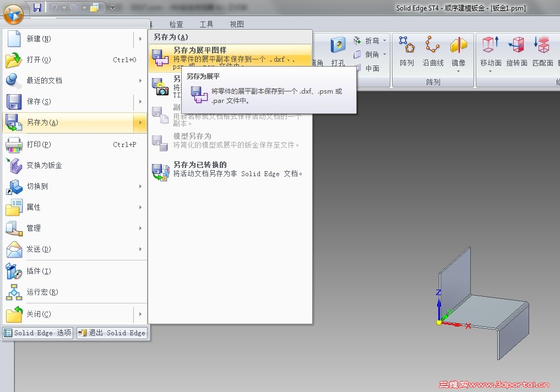The height and width of the screenshot is (392, 560).
Task: Click the 退出 Solid Edge button
Action: pyautogui.click(x=112, y=333)
